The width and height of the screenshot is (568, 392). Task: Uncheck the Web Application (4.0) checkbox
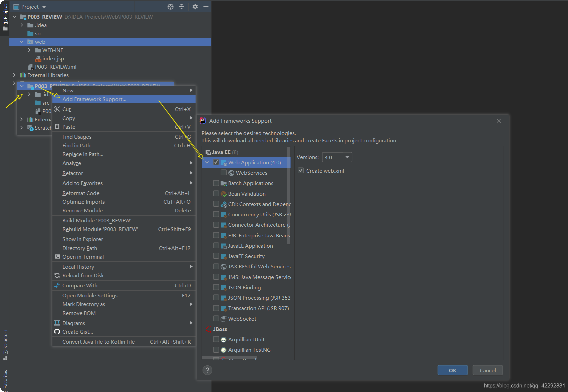[x=216, y=162]
